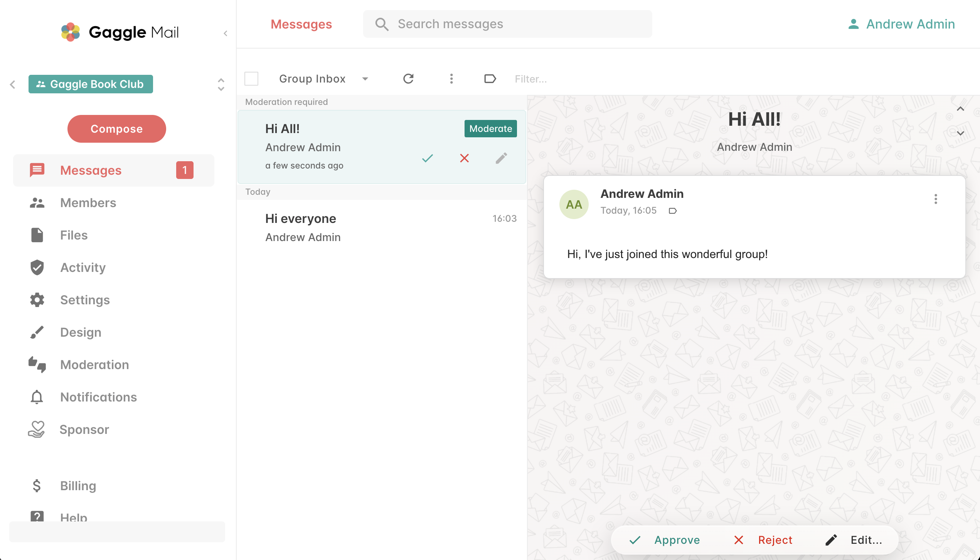Go to next message with down chevron
980x560 pixels.
[x=960, y=133]
